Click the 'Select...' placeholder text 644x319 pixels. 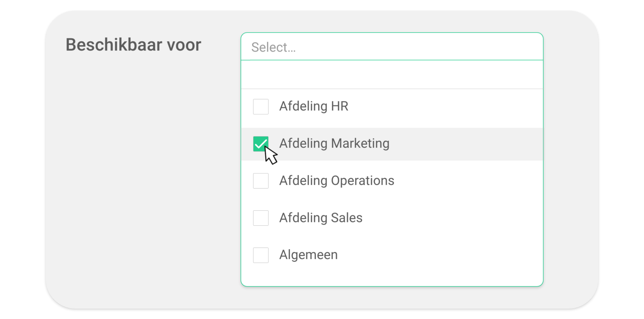click(x=274, y=47)
